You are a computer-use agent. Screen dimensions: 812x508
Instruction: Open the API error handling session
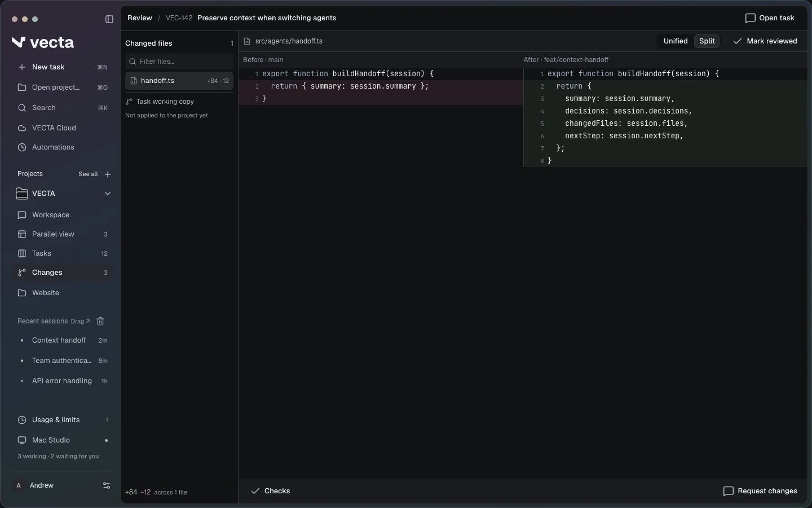coord(62,381)
